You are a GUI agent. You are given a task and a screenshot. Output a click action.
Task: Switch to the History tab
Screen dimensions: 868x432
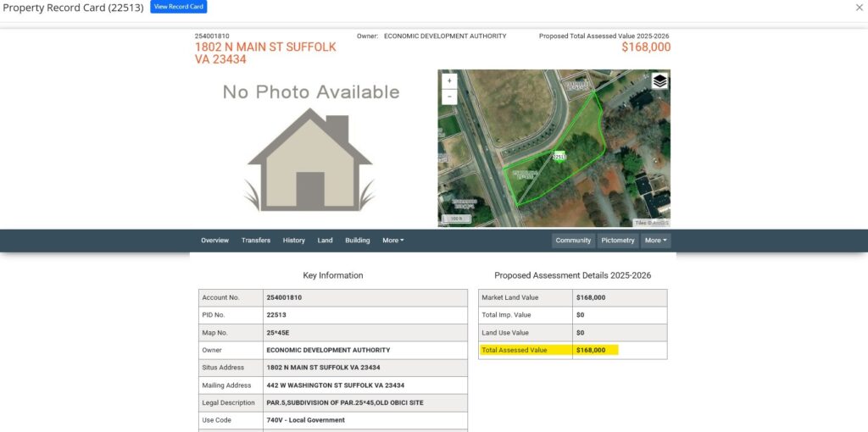click(x=293, y=241)
